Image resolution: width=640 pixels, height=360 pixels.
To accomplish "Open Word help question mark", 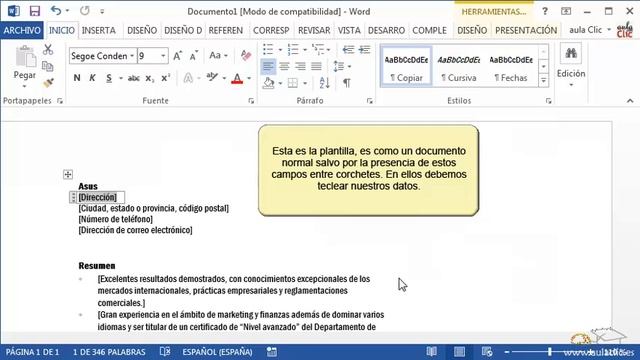I will (x=544, y=11).
